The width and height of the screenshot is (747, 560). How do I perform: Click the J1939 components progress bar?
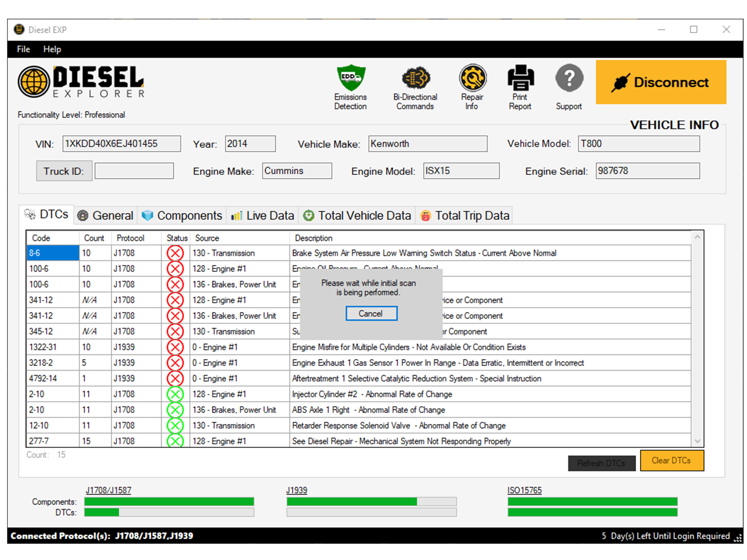pos(371,501)
